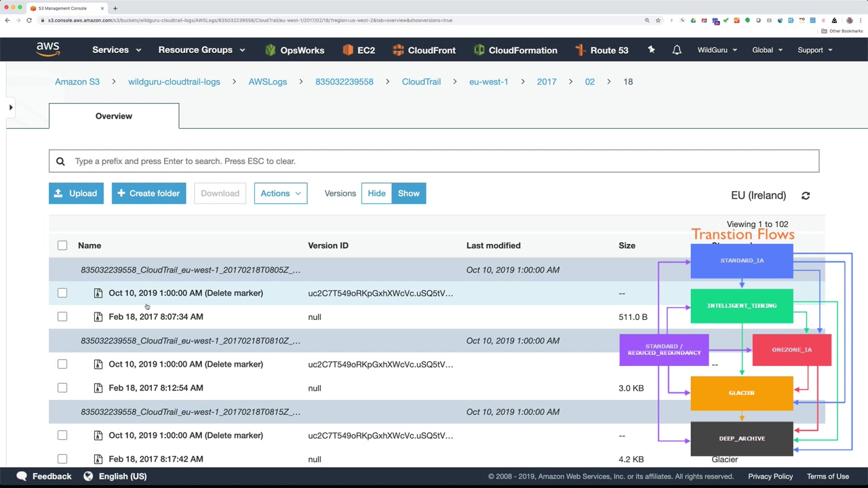
Task: Check the Feb 18, 2017 8:17:42 AM row
Action: (x=62, y=459)
